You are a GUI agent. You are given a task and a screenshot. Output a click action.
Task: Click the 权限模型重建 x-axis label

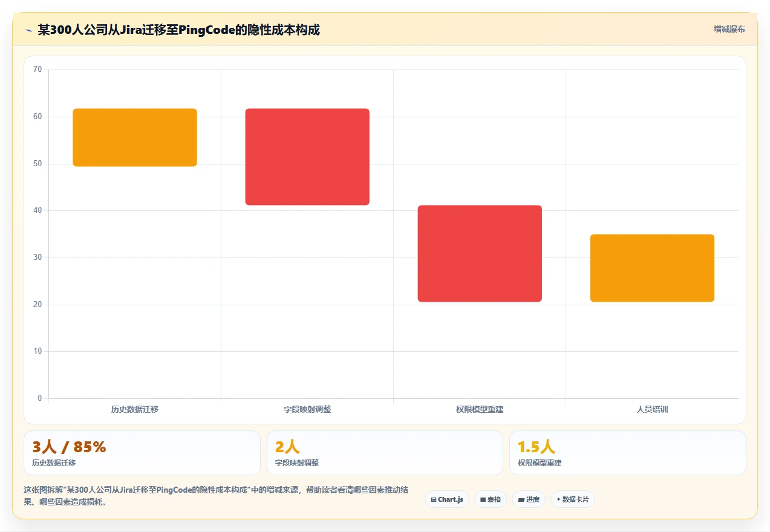pyautogui.click(x=480, y=409)
